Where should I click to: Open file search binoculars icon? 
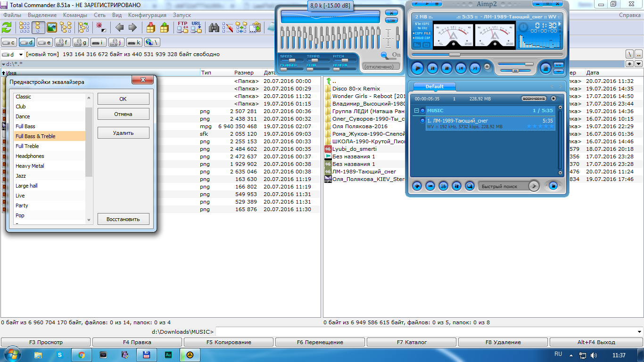click(214, 27)
